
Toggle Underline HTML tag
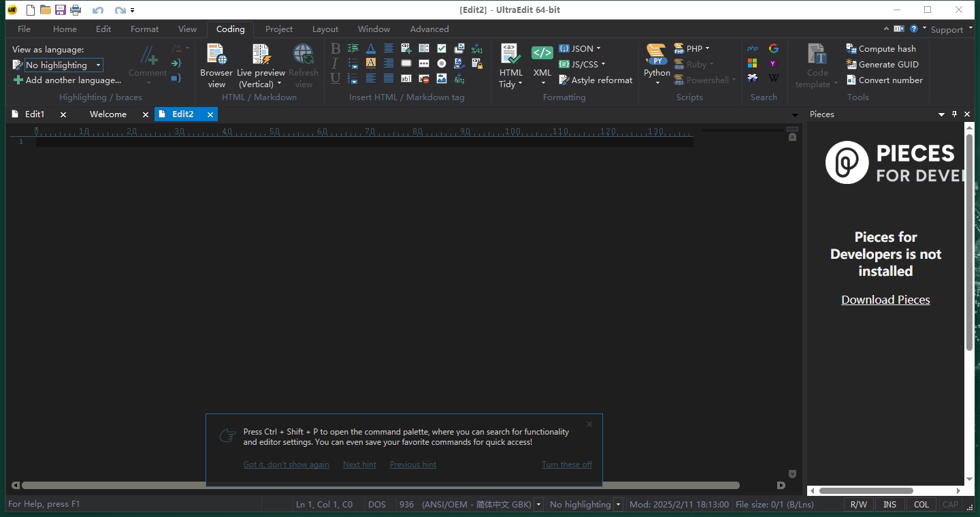tap(336, 78)
